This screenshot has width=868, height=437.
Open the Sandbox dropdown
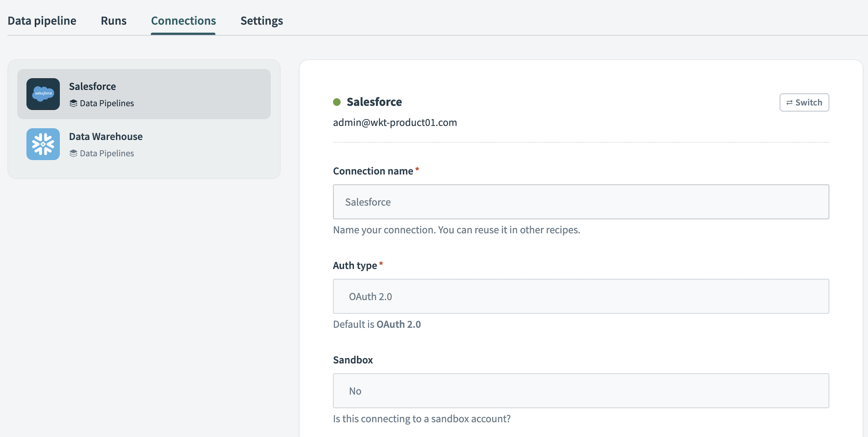point(581,391)
